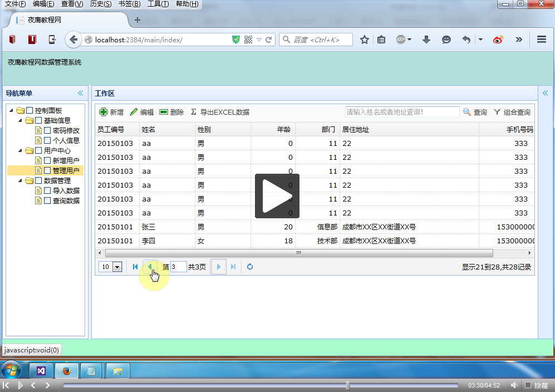Check the 控制面板 checkbox
Viewport: 555px width, 392px height.
(x=30, y=110)
